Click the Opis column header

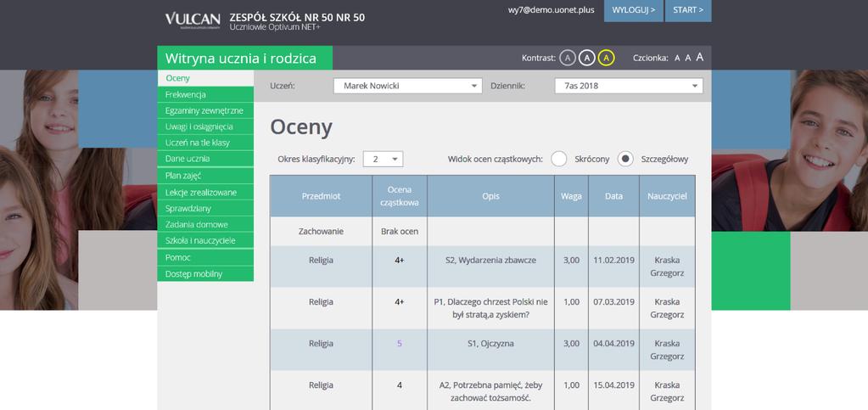pos(490,196)
